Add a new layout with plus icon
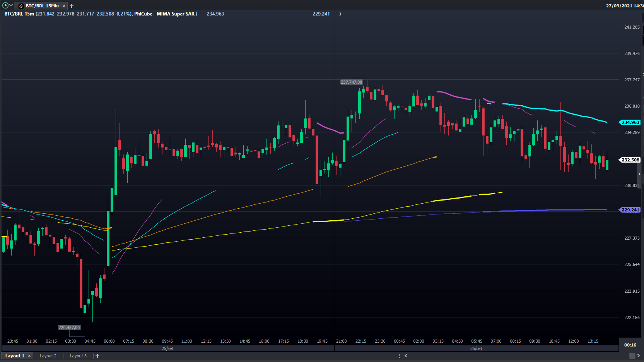The width and height of the screenshot is (644, 362). (97, 356)
